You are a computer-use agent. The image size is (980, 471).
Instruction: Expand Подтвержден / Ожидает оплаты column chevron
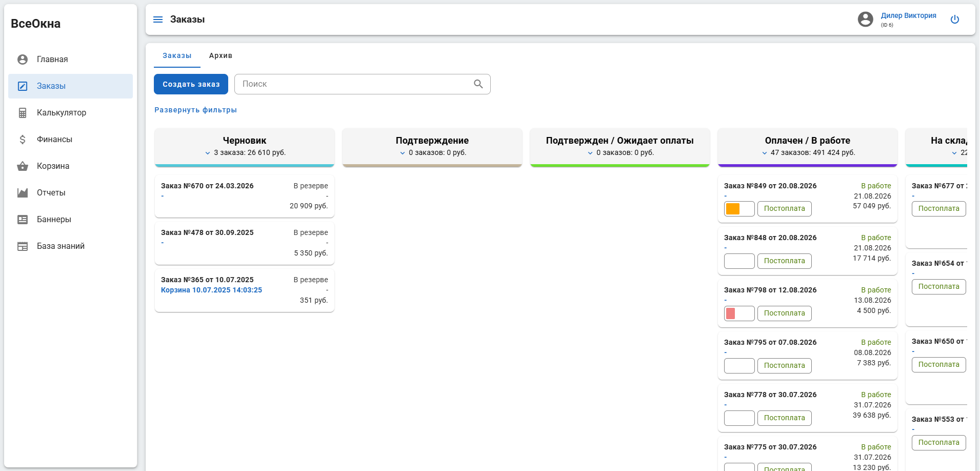pos(590,153)
